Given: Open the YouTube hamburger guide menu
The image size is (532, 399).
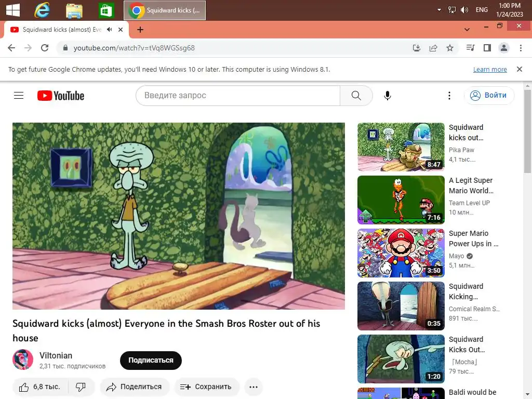Looking at the screenshot, I should point(19,96).
